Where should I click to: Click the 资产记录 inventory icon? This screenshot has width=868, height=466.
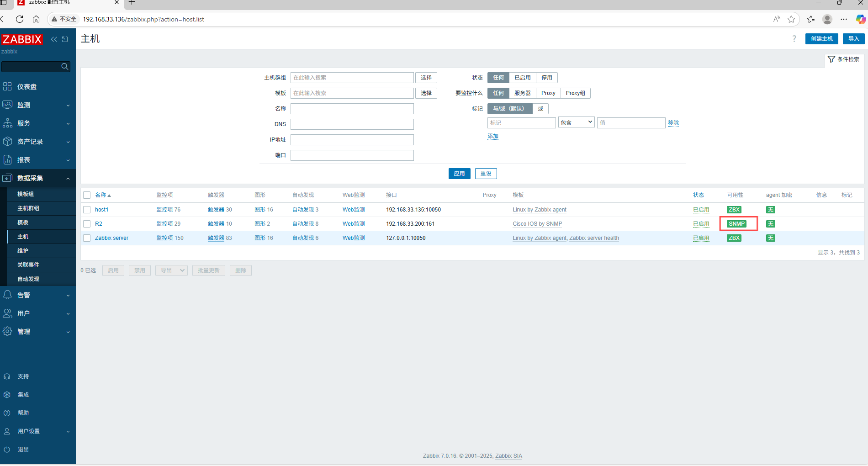point(7,141)
